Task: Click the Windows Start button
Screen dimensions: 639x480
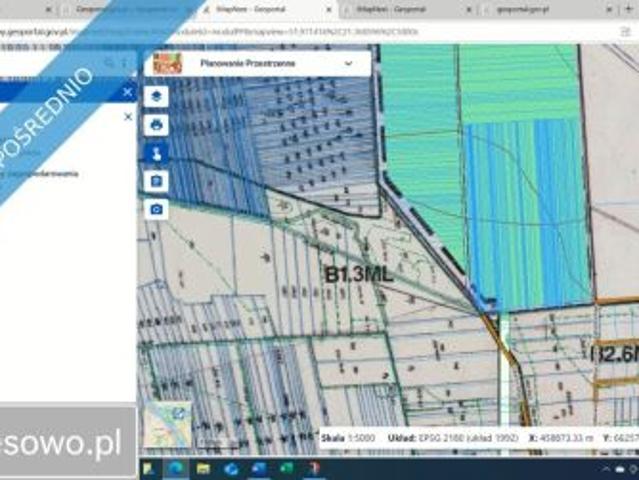Action: click(x=150, y=468)
